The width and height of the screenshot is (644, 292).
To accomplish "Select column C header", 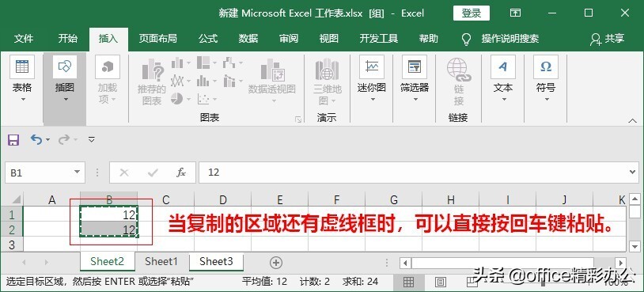I will [x=166, y=200].
